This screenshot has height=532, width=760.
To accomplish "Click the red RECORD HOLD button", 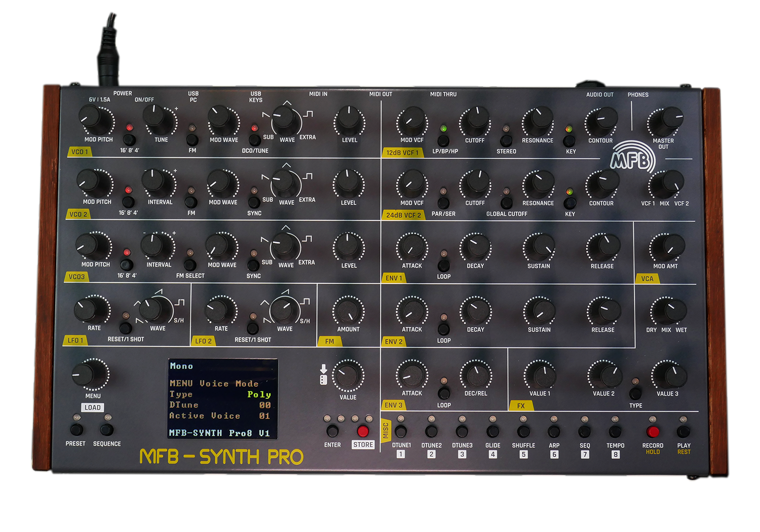I will click(653, 432).
